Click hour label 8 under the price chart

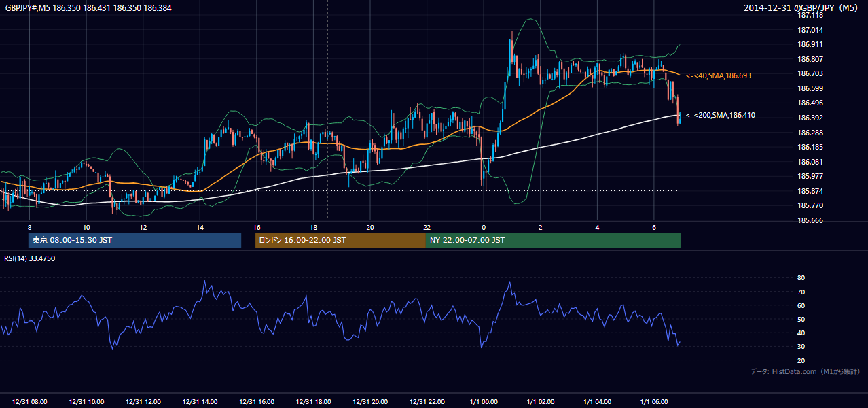[x=29, y=227]
